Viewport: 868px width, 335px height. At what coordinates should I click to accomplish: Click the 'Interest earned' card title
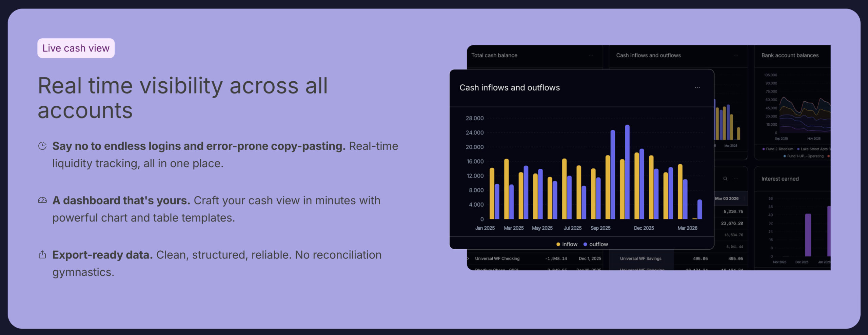point(780,179)
